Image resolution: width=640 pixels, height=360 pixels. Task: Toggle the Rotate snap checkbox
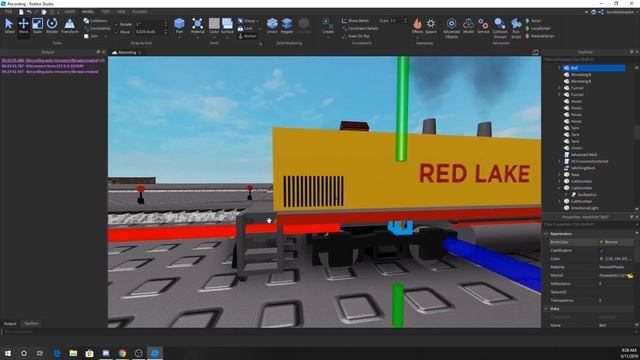click(x=116, y=24)
